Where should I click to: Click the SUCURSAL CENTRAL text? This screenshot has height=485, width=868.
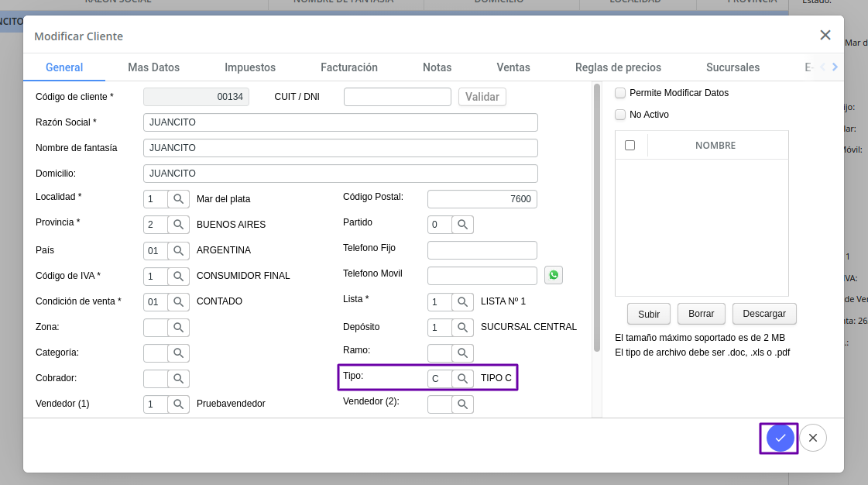[529, 327]
